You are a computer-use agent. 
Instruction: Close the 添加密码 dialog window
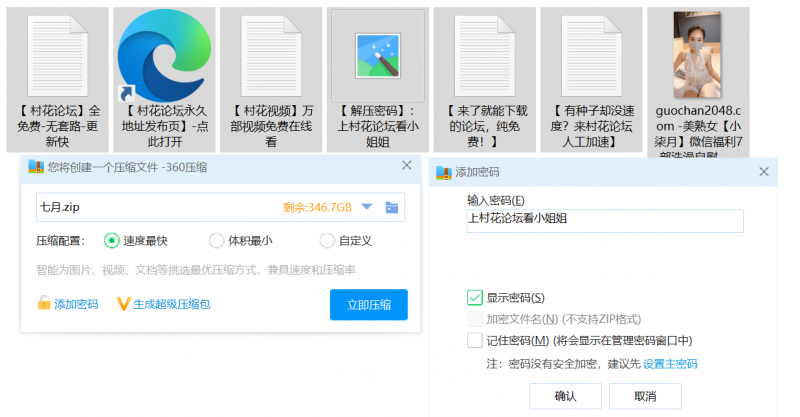point(762,171)
